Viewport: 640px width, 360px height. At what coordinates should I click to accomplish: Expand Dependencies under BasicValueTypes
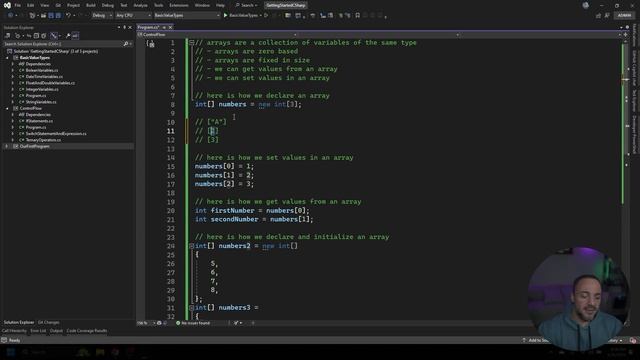click(13, 64)
